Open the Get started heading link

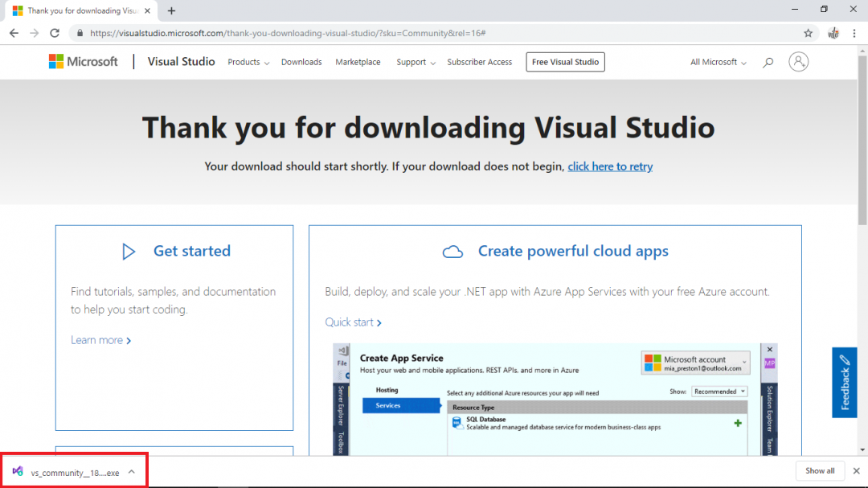point(191,251)
